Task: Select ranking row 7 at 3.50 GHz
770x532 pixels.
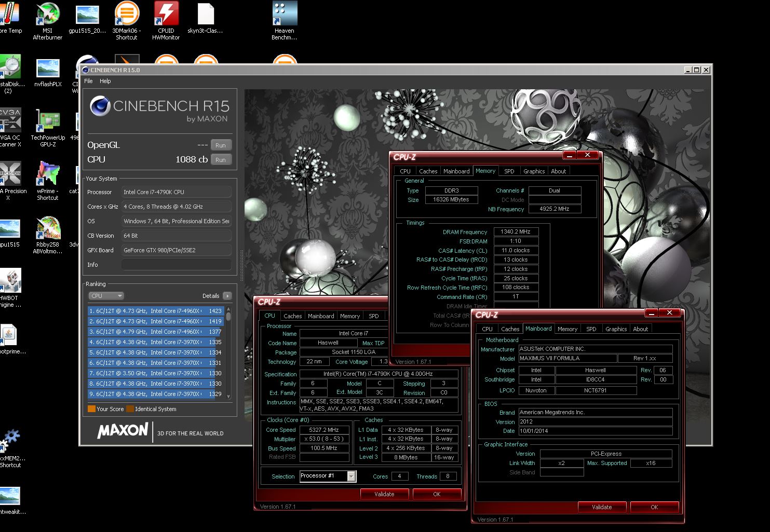Action: click(x=156, y=373)
